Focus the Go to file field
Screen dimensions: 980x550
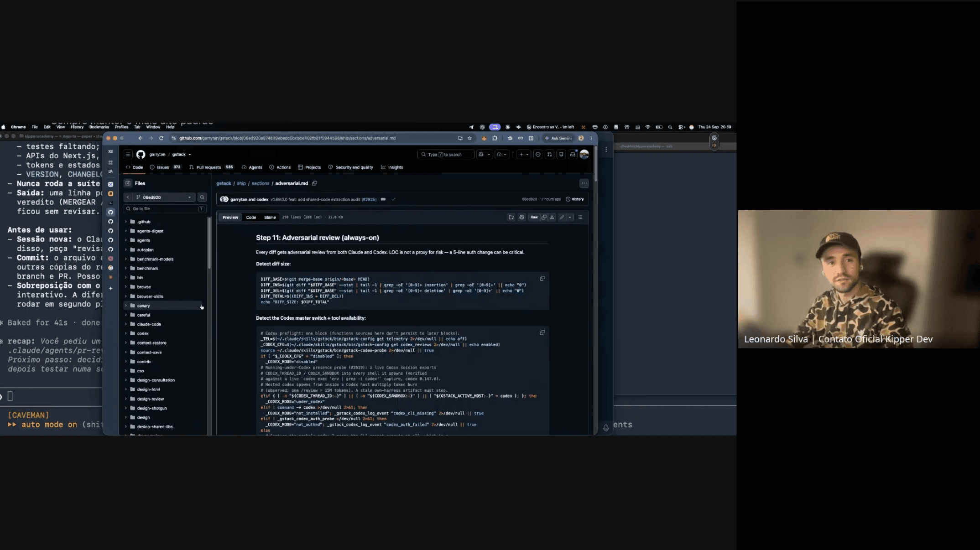click(165, 209)
